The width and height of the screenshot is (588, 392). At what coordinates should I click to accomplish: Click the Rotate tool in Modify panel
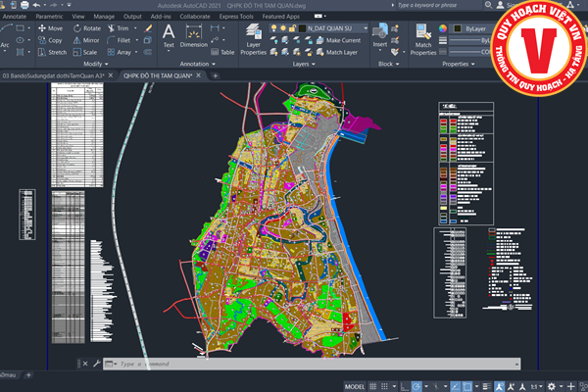tap(86, 28)
